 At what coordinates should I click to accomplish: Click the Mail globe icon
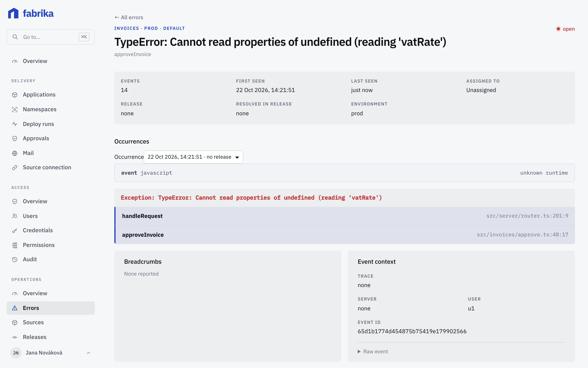point(15,153)
